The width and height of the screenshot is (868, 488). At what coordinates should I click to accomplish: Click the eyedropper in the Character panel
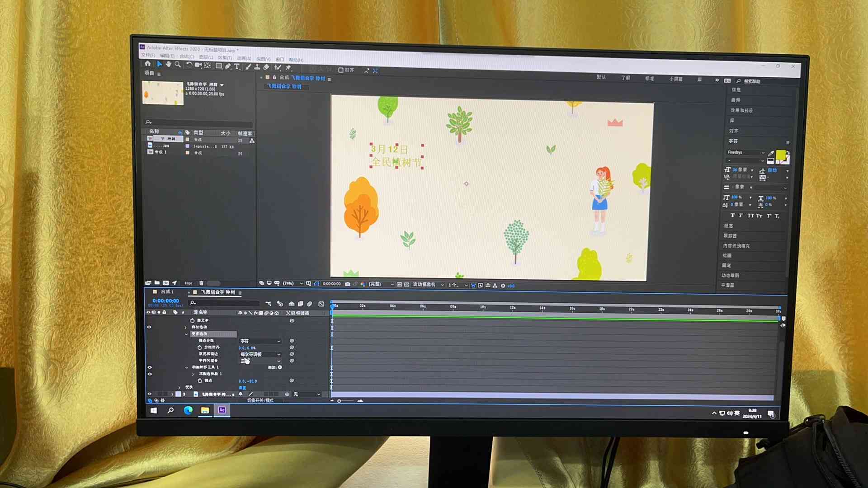pos(771,154)
